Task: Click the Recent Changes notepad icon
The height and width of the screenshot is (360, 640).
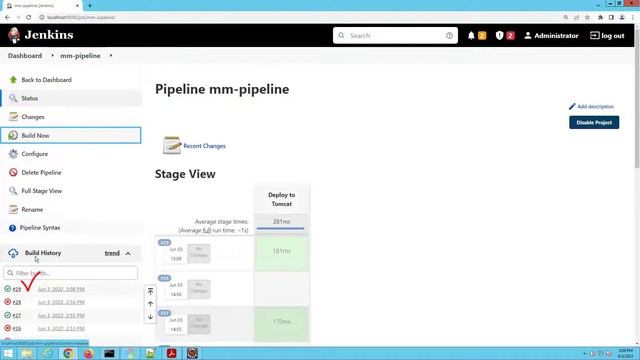Action: coord(172,145)
